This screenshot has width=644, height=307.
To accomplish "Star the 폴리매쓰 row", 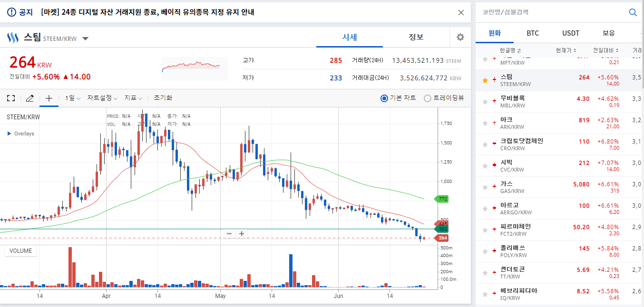I will click(485, 251).
